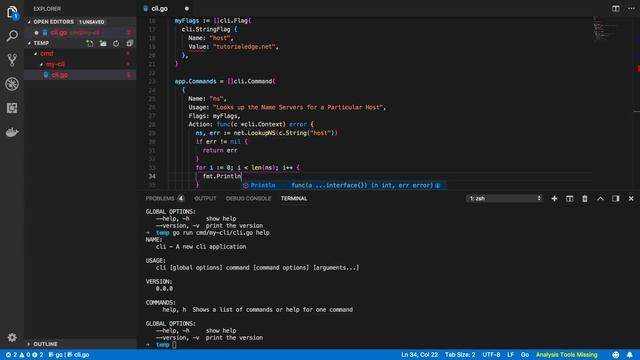Open notifications bell in status bar

(x=630, y=355)
